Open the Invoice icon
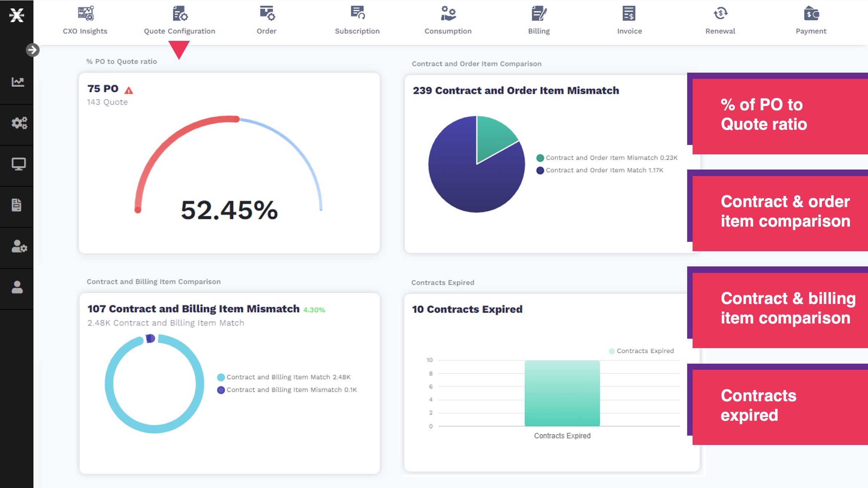Image resolution: width=868 pixels, height=488 pixels. click(629, 14)
